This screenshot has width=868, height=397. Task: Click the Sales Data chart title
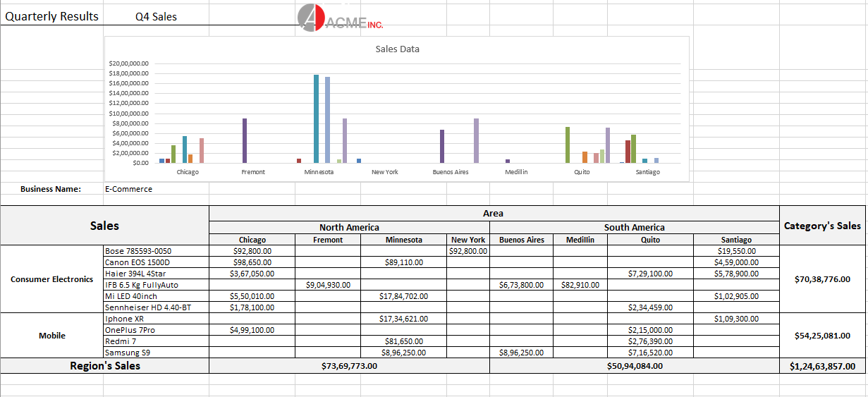(x=397, y=49)
